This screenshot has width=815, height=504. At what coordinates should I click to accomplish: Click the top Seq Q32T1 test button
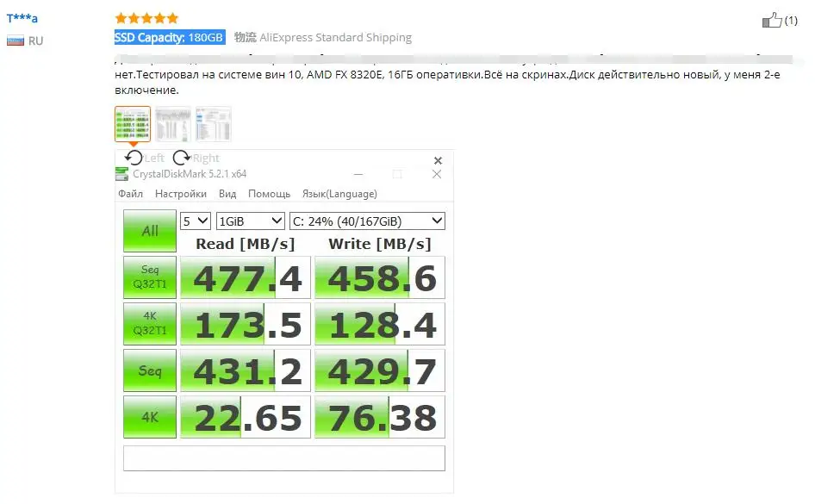tap(150, 277)
